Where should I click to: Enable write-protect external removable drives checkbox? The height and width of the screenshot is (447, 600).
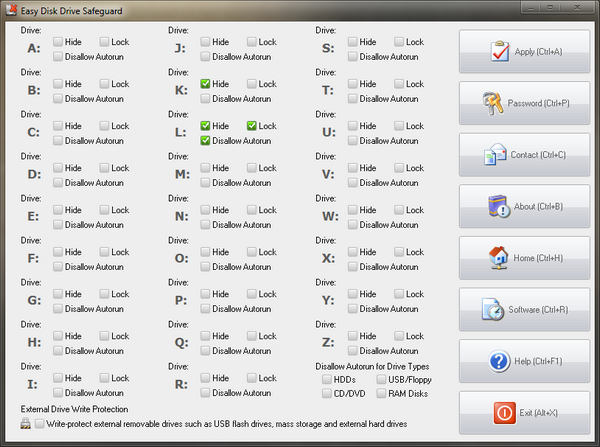[x=39, y=424]
